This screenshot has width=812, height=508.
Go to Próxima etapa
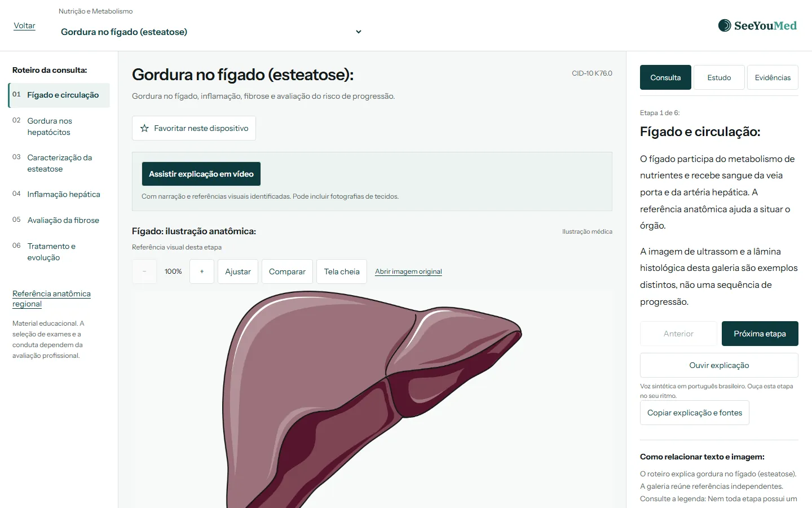point(760,334)
